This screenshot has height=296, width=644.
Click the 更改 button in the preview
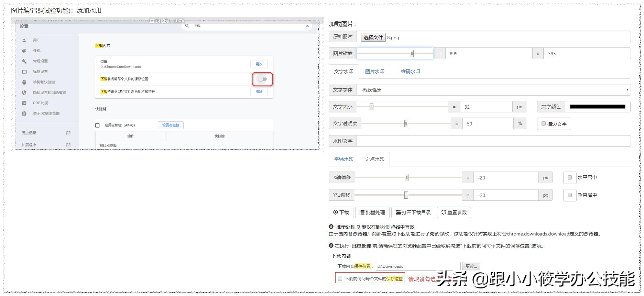[x=259, y=64]
